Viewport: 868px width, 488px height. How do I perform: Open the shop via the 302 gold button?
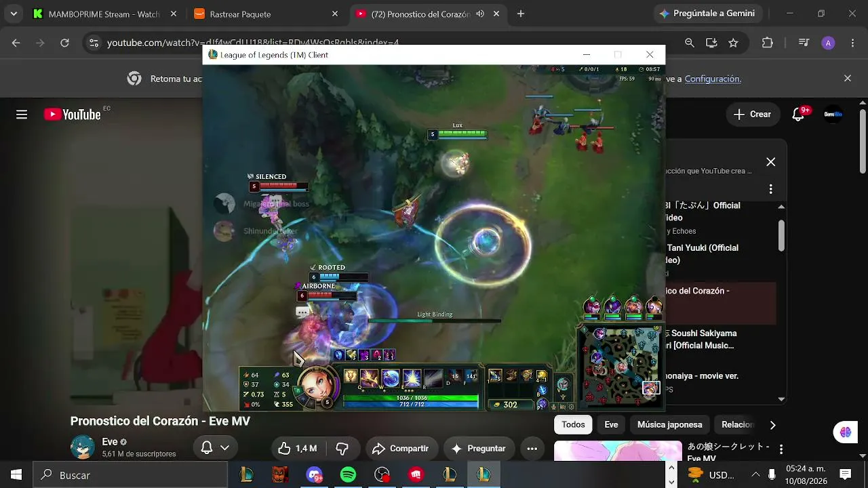point(510,405)
